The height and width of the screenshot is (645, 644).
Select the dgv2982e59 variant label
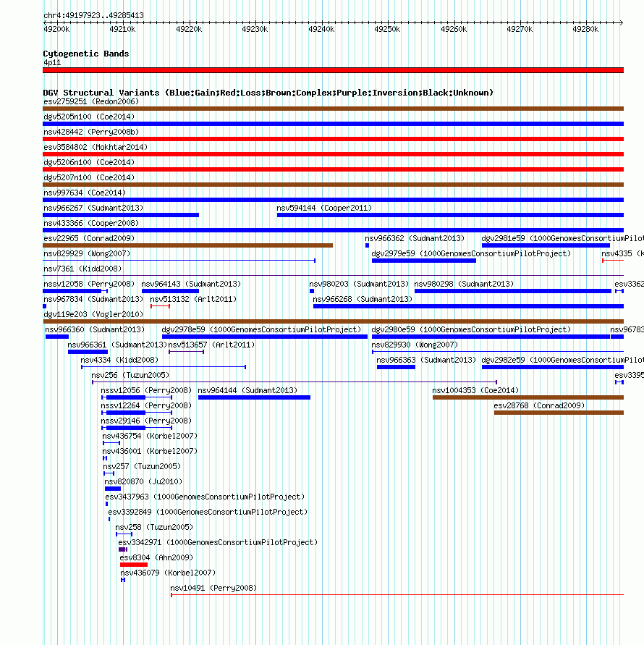562,360
